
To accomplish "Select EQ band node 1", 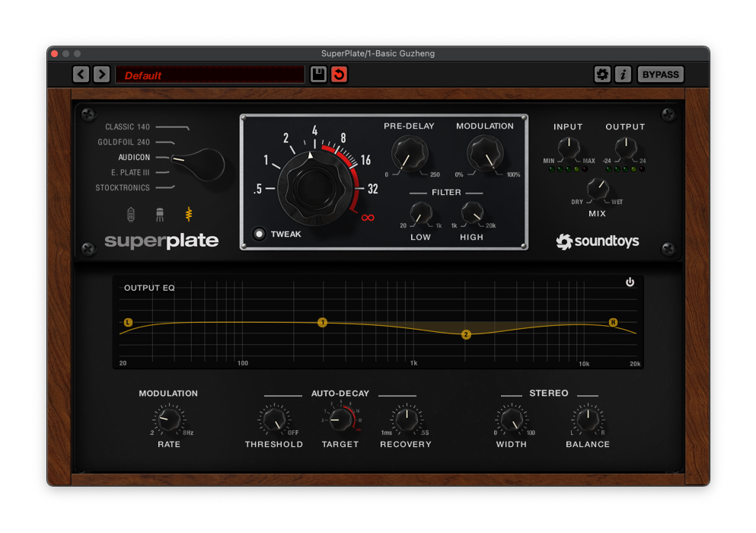I will [x=323, y=322].
